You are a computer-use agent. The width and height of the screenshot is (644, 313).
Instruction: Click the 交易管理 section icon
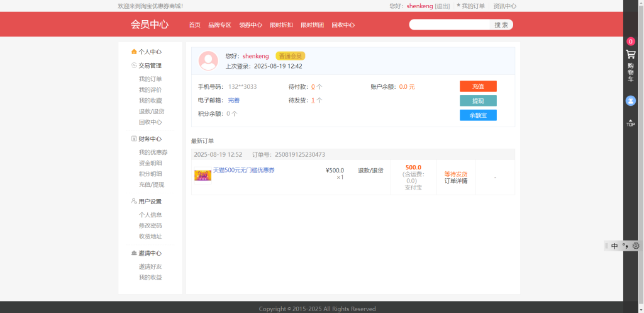click(x=134, y=65)
